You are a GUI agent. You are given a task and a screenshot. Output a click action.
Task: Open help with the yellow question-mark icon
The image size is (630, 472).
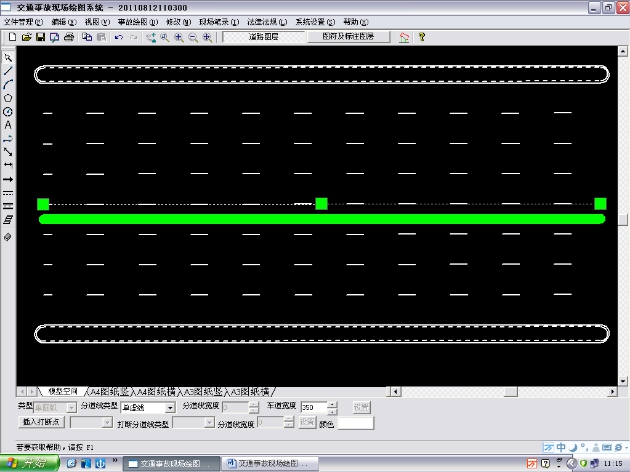421,37
